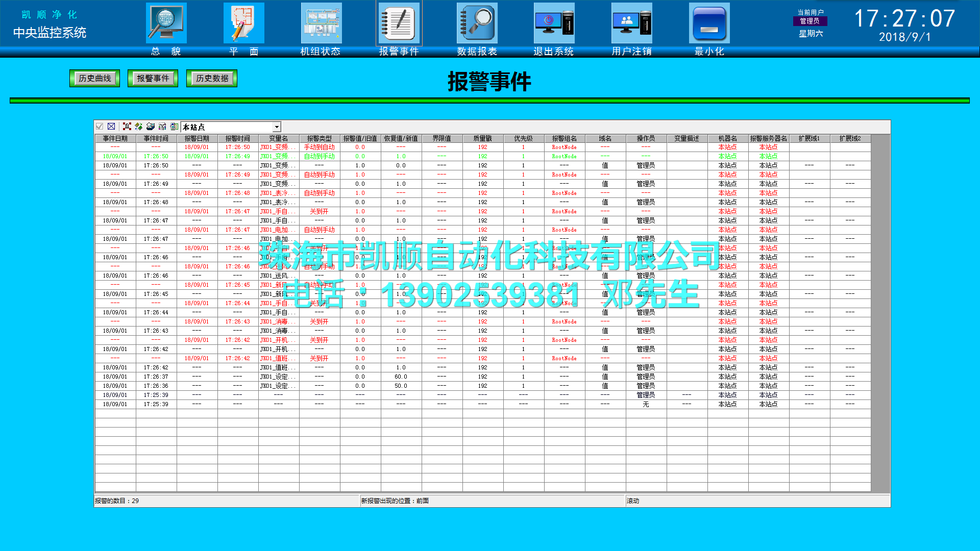
Task: Click the 退出系统 exit system icon
Action: 554,23
